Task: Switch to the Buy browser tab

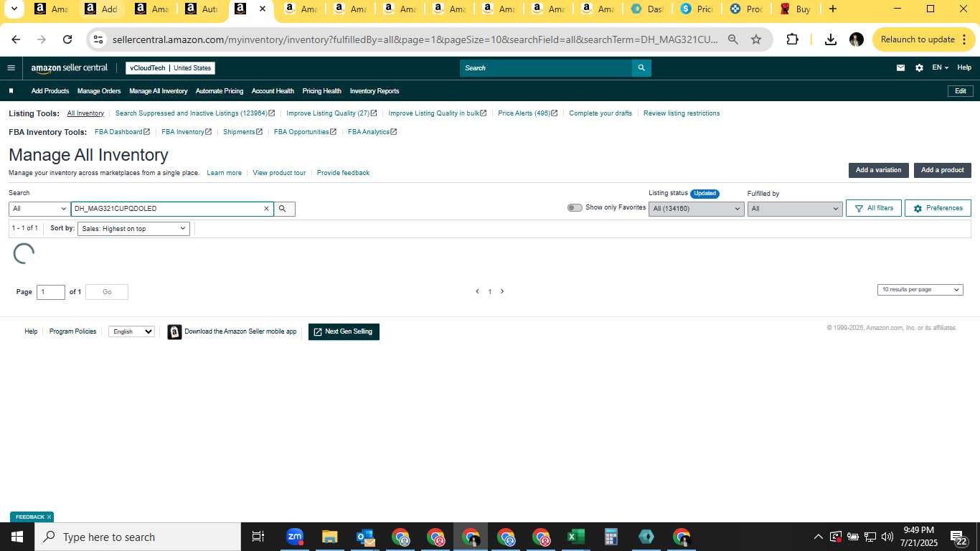Action: [795, 9]
